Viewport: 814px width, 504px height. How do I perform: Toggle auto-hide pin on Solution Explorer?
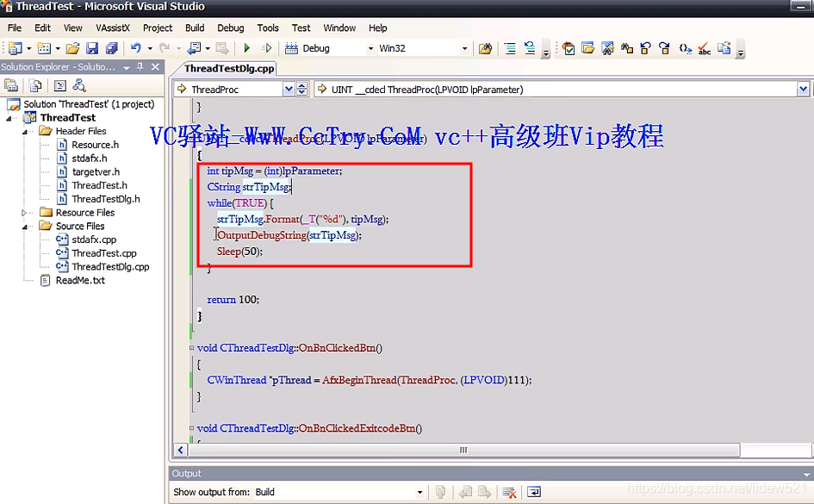pos(140,67)
